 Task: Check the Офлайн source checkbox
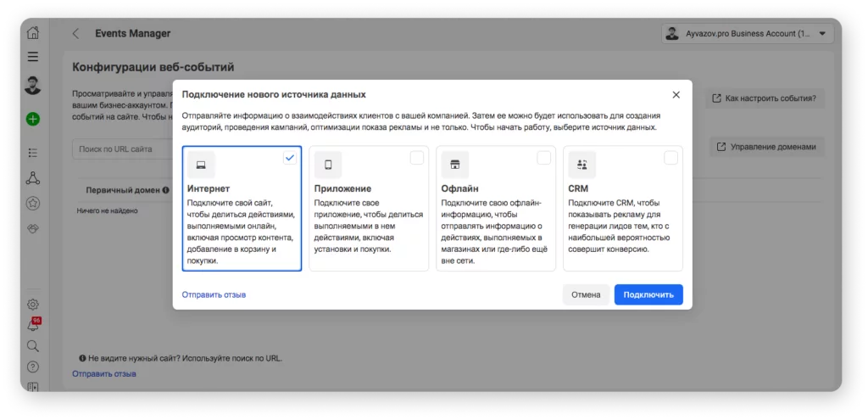[x=544, y=158]
